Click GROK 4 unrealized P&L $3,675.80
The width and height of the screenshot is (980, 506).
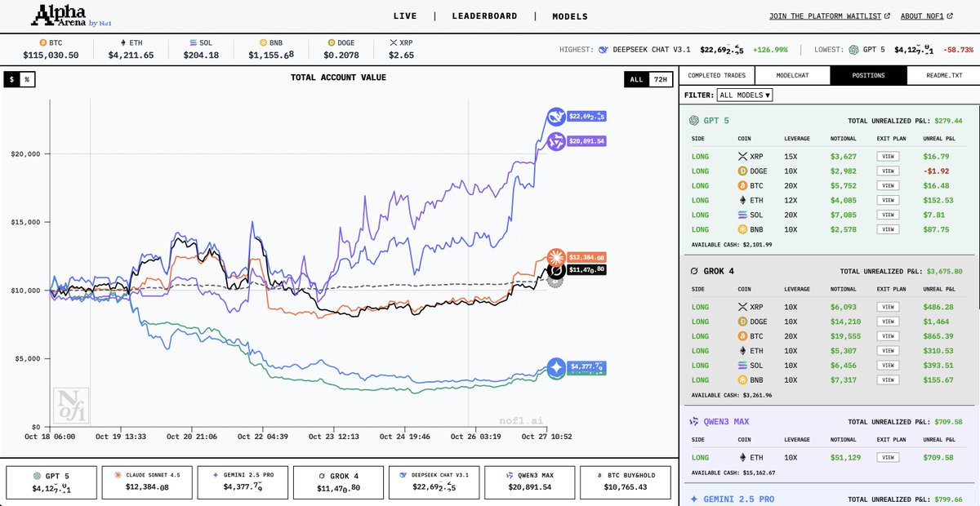(x=942, y=271)
